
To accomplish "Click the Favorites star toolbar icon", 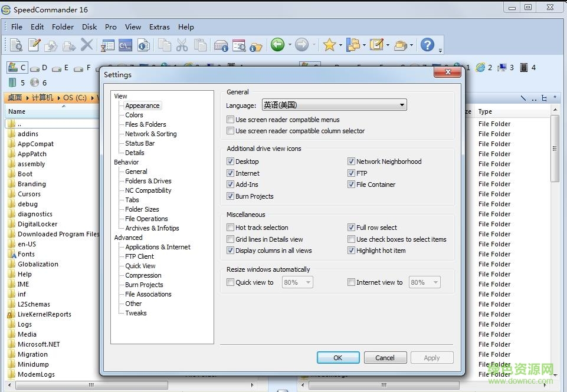I will [x=329, y=45].
